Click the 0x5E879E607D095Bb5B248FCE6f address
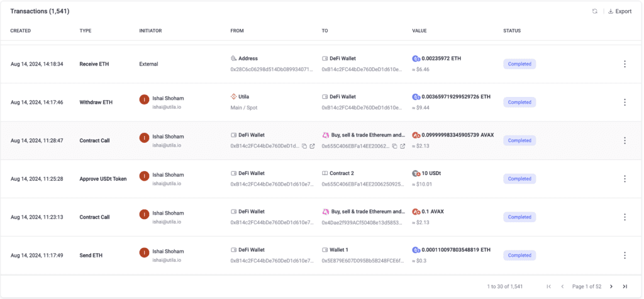 (364, 261)
